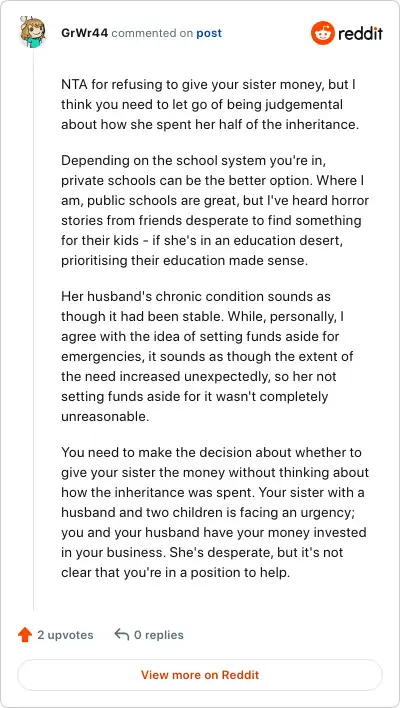The height and width of the screenshot is (708, 400).
Task: Click the "View more on Reddit" button
Action: [200, 675]
